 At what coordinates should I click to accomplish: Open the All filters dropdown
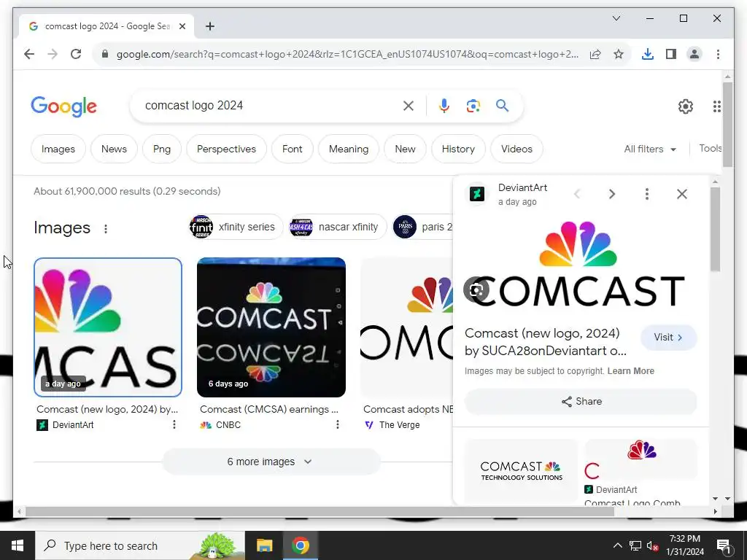click(x=650, y=149)
